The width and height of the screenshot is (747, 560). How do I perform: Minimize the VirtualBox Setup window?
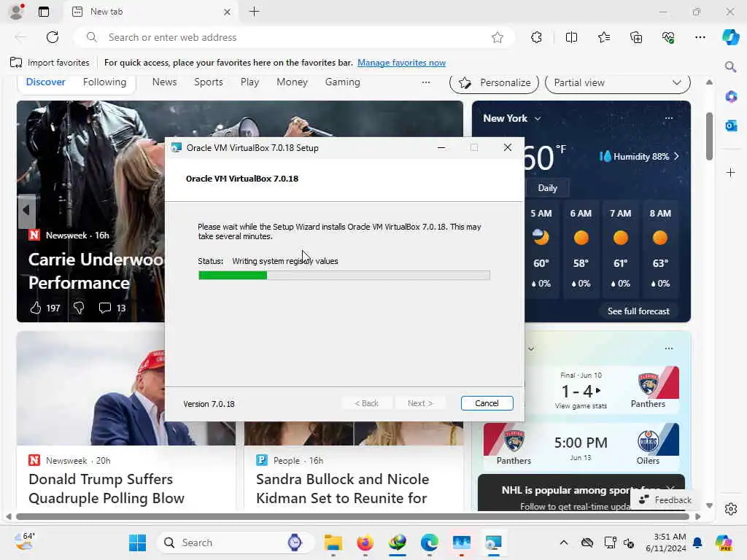[x=441, y=147]
